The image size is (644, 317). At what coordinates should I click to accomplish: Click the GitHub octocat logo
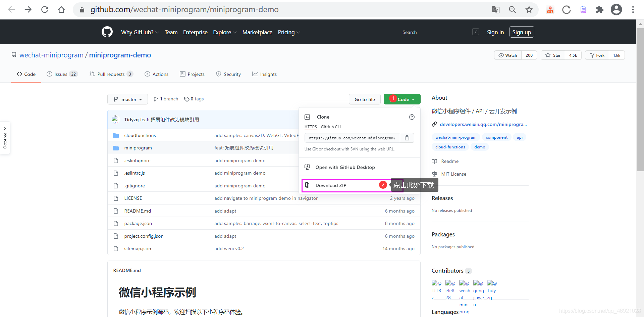(x=107, y=32)
